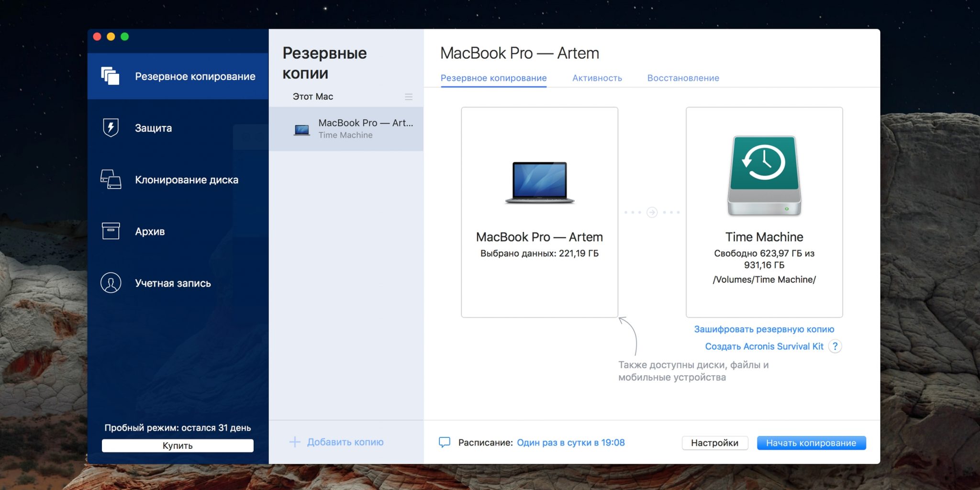Open the list menu next to Этот Mac
The height and width of the screenshot is (490, 980).
409,97
